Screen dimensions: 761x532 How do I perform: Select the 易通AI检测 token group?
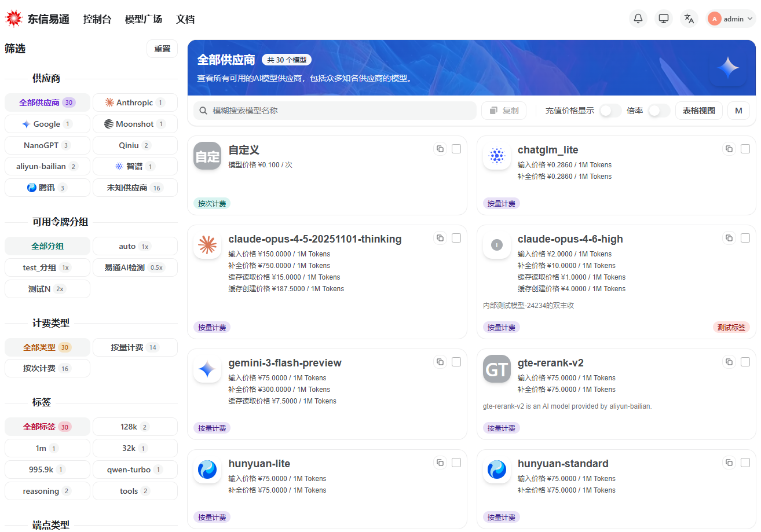click(x=135, y=267)
